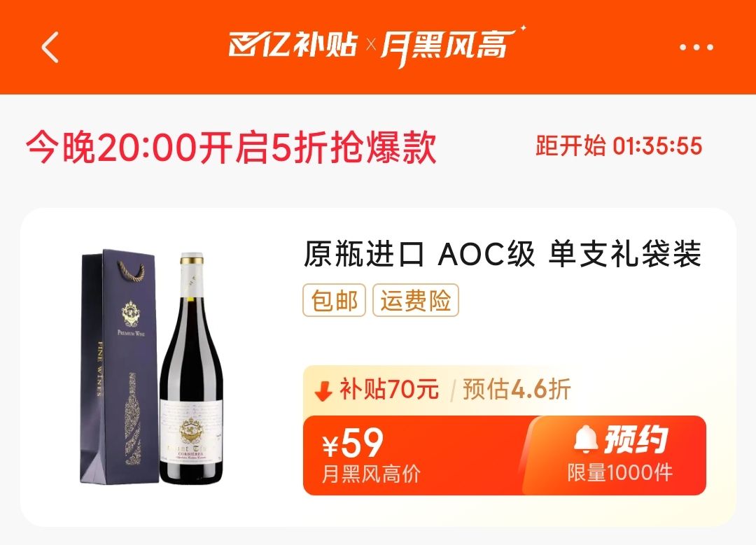Viewport: 756px width, 545px height.
Task: Open the three-dot more options menu
Action: pyautogui.click(x=696, y=47)
